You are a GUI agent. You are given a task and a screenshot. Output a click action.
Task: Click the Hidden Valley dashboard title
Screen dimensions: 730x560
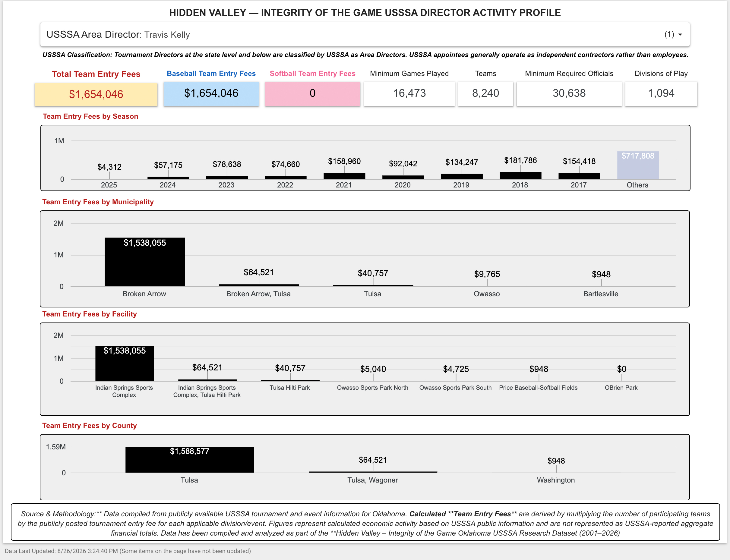click(x=365, y=13)
